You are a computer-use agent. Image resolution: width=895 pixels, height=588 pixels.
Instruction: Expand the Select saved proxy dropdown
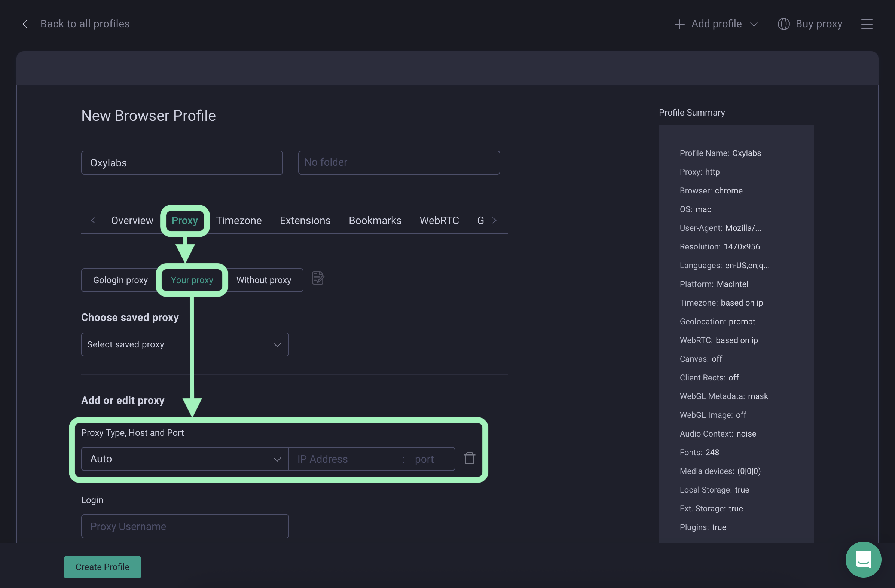coord(184,344)
